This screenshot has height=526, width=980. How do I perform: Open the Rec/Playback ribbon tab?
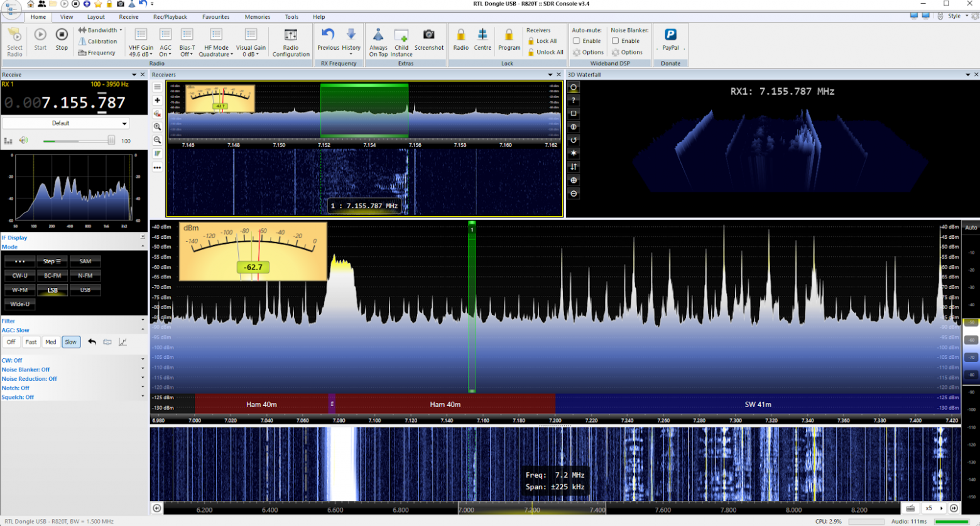pos(170,17)
